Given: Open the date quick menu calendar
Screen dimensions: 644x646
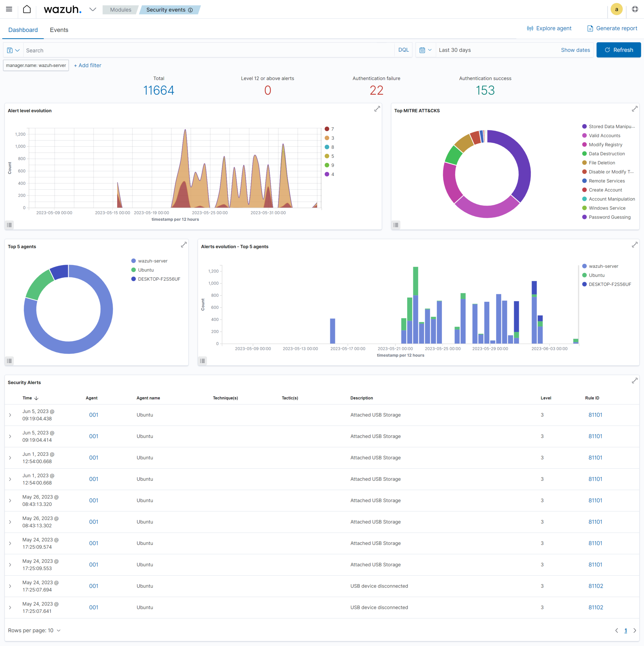Looking at the screenshot, I should point(425,50).
